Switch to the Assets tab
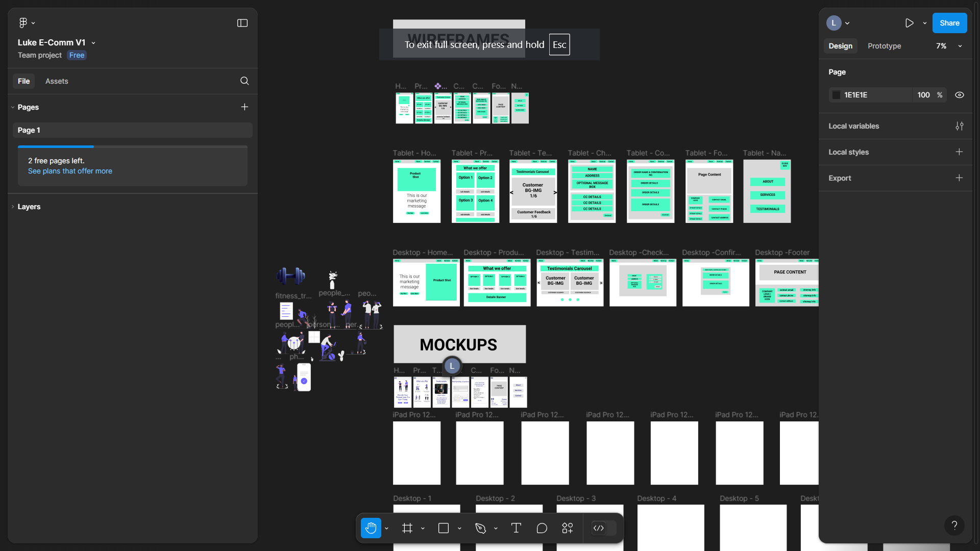Image resolution: width=980 pixels, height=551 pixels. coord(57,81)
